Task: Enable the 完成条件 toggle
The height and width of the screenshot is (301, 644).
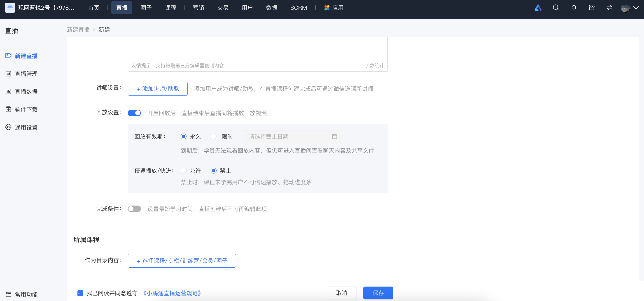Action: coord(134,208)
